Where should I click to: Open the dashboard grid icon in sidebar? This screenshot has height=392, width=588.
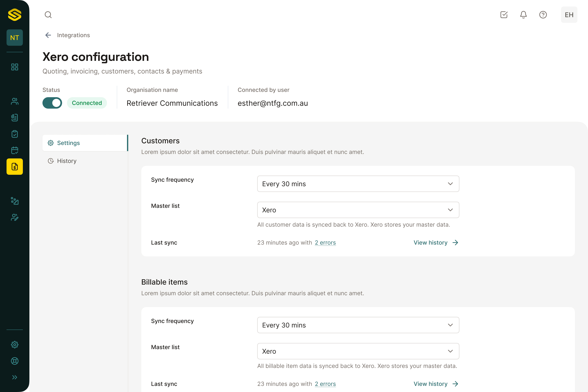tap(15, 67)
